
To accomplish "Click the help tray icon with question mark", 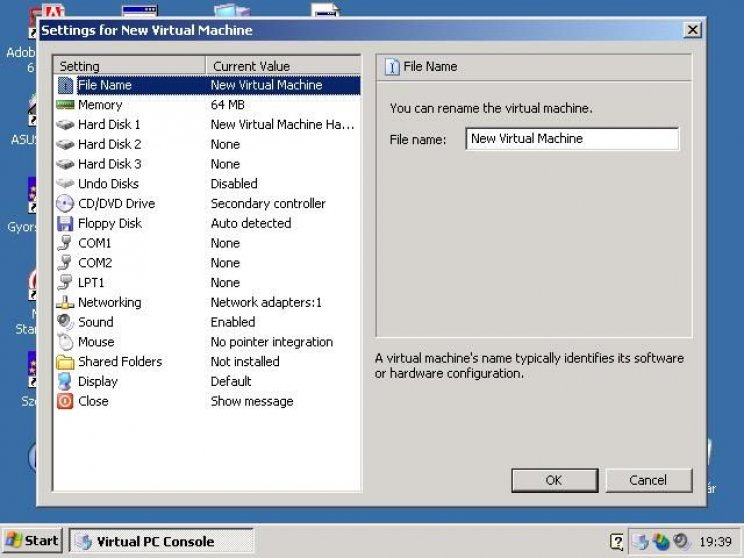I will tap(616, 541).
